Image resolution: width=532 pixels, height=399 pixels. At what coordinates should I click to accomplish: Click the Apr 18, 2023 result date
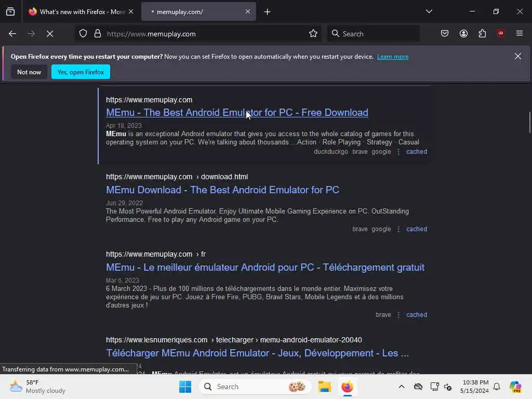coord(124,126)
